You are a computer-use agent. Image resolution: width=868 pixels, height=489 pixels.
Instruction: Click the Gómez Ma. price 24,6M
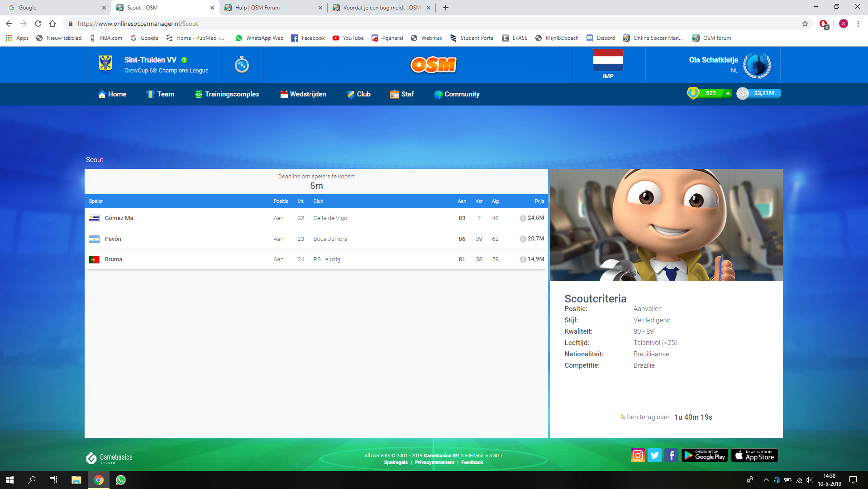coord(532,218)
